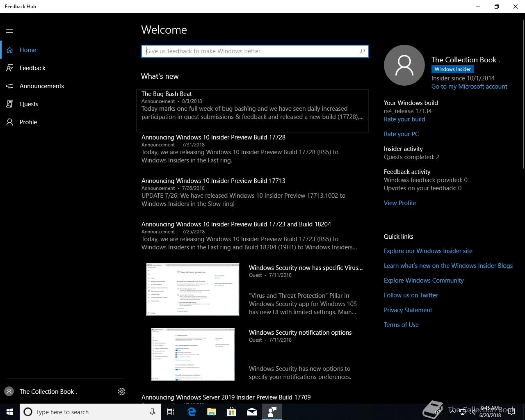The height and width of the screenshot is (420, 525).
Task: Open Windows Security specific Virus quest title
Action: [x=306, y=268]
